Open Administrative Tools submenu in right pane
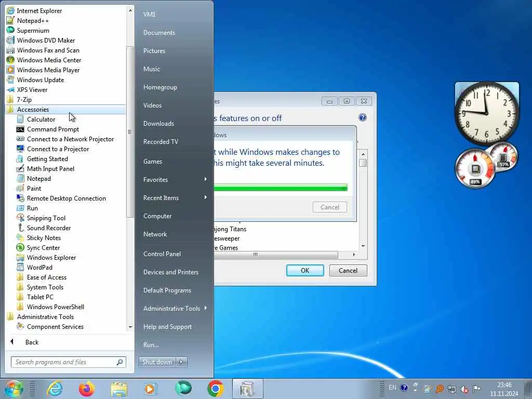This screenshot has height=399, width=532. click(175, 309)
